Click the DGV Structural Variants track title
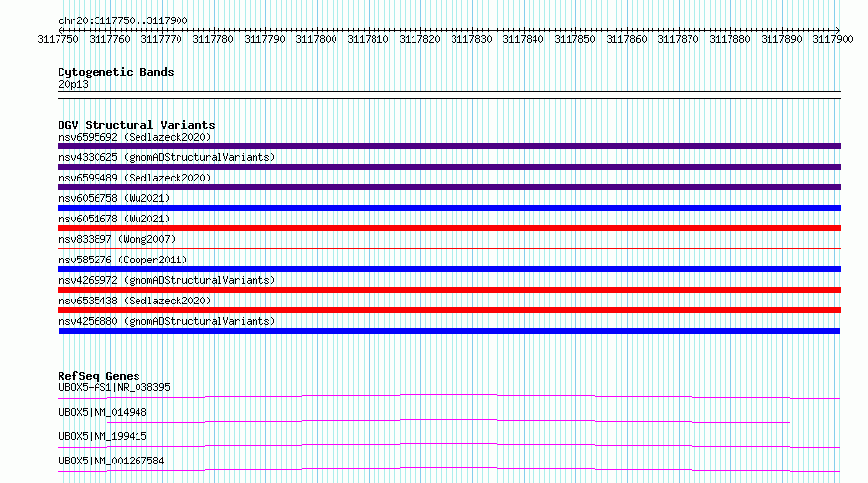 (137, 125)
